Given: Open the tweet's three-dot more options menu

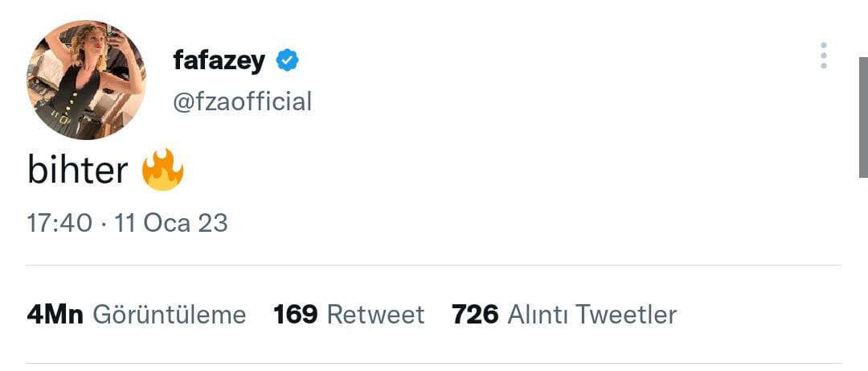Looking at the screenshot, I should pyautogui.click(x=823, y=56).
